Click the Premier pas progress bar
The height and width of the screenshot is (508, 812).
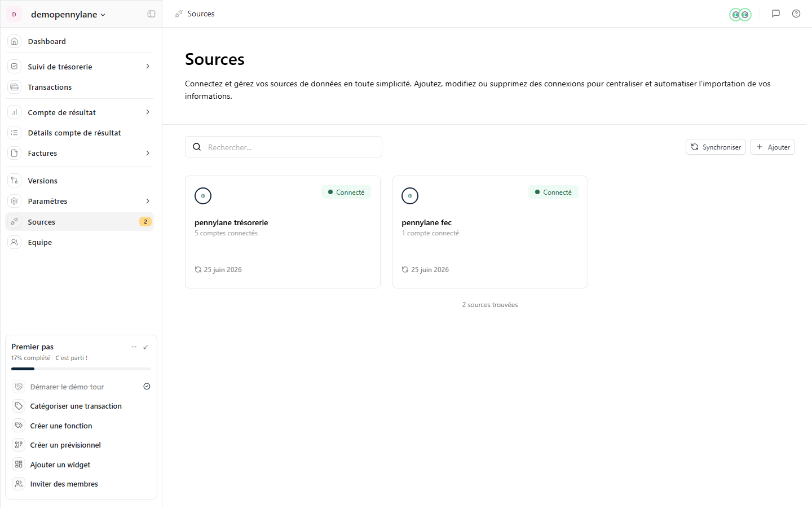[x=81, y=369]
